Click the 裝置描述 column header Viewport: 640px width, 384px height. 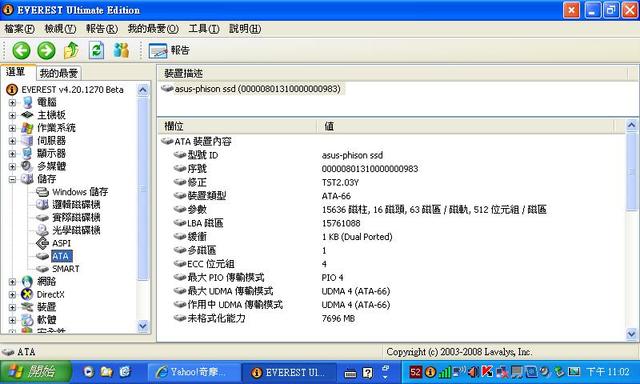[x=393, y=74]
